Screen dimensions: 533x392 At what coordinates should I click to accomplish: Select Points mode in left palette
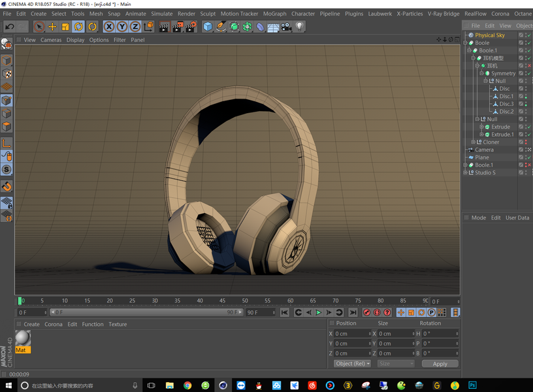7,100
